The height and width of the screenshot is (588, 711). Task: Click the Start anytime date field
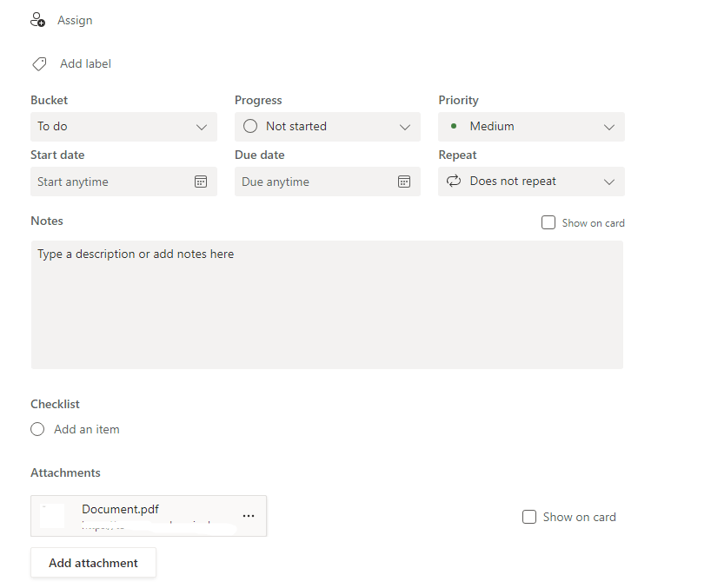(123, 182)
